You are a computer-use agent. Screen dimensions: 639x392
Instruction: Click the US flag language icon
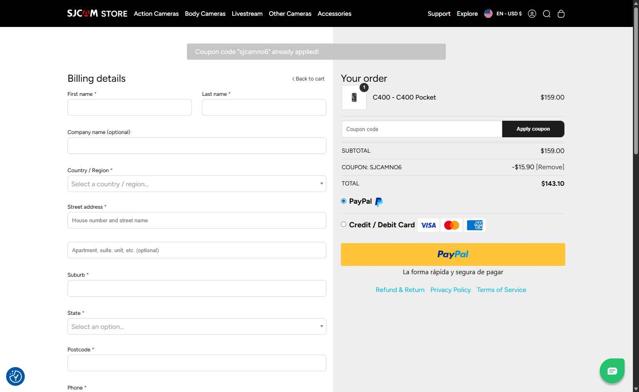click(488, 14)
